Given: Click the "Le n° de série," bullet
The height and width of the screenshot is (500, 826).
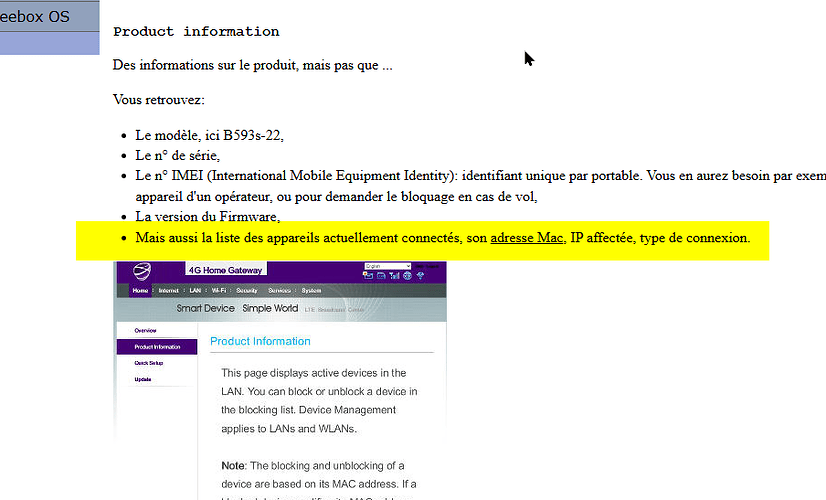Looking at the screenshot, I should tap(178, 155).
